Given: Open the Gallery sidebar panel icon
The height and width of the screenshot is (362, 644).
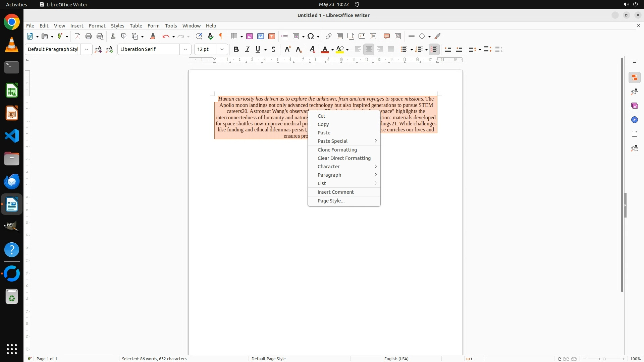Looking at the screenshot, I should [x=634, y=106].
